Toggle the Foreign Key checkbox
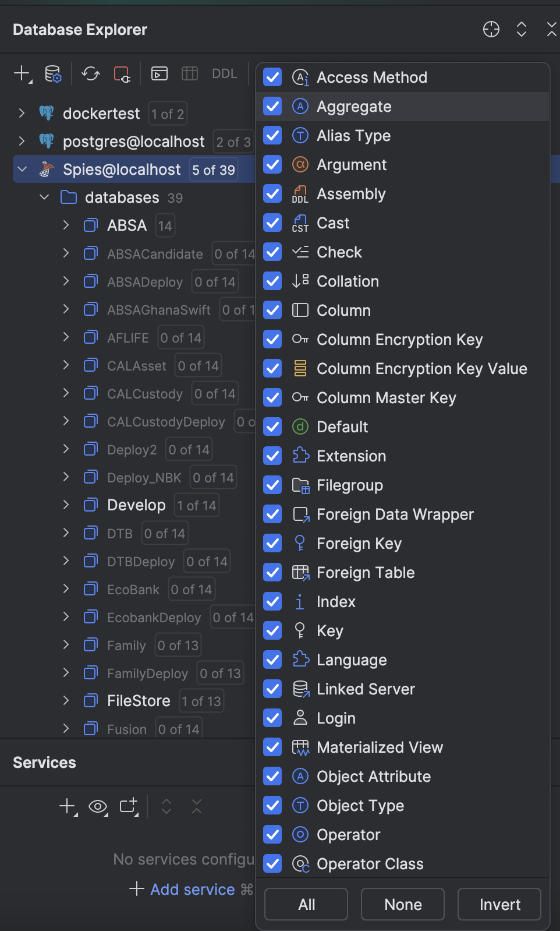560x931 pixels. (272, 544)
